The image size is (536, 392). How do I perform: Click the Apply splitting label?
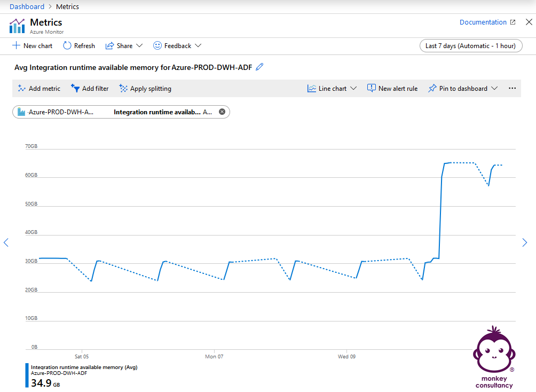(x=151, y=89)
